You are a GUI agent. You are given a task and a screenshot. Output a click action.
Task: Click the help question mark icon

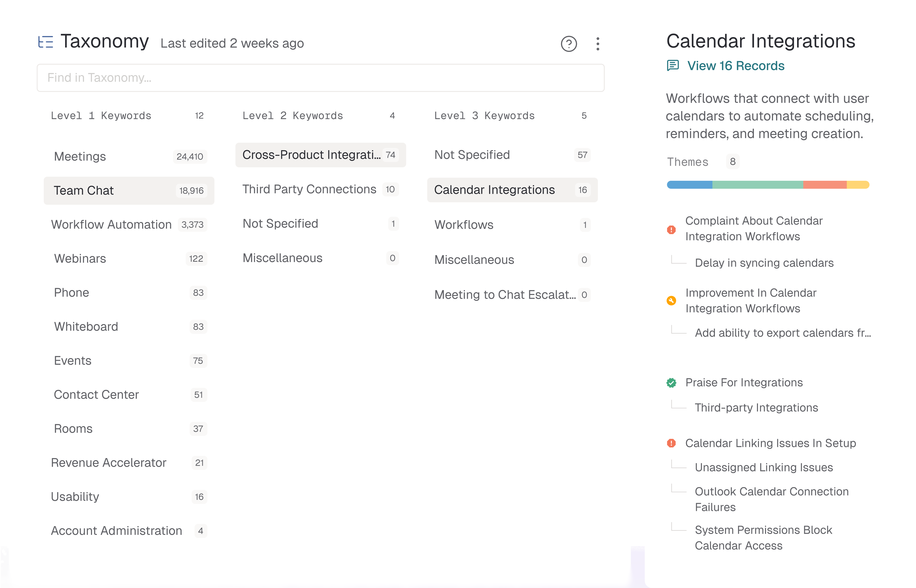click(x=569, y=44)
